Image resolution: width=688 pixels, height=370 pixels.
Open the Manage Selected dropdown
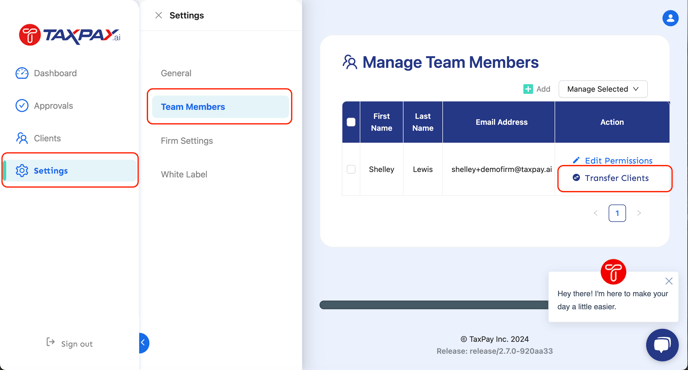[602, 89]
